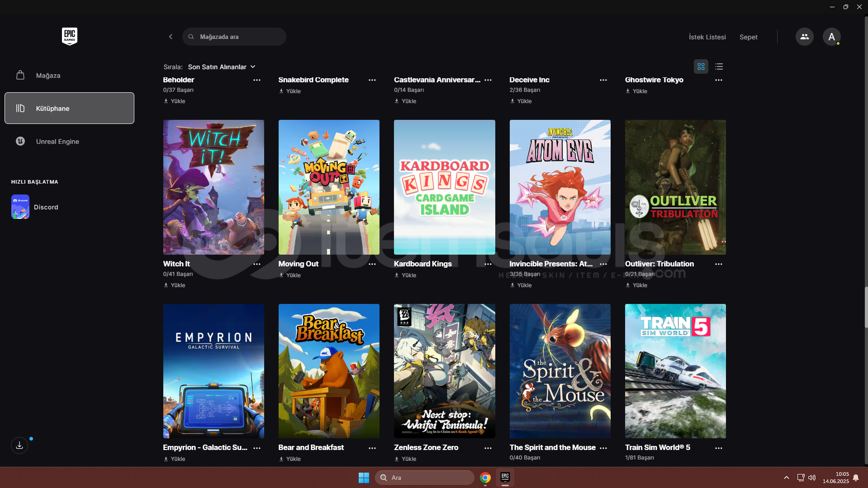
Task: Open Unreal Engine in the sidebar
Action: pyautogui.click(x=69, y=141)
